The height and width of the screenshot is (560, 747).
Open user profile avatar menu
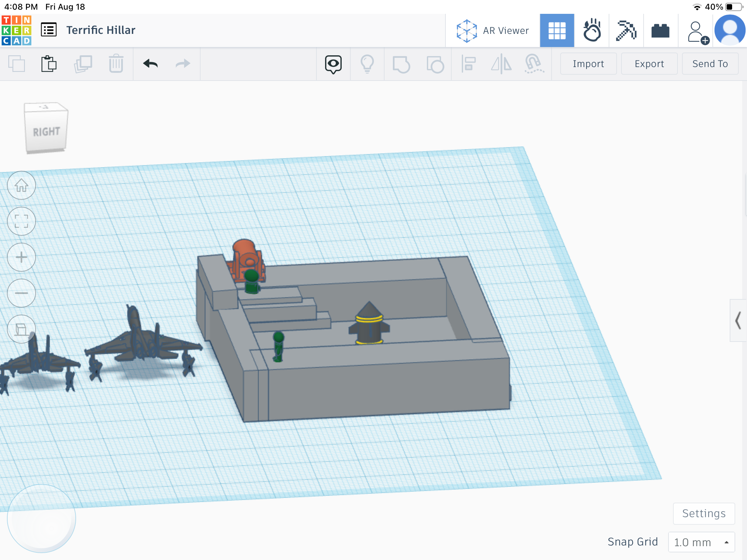730,30
